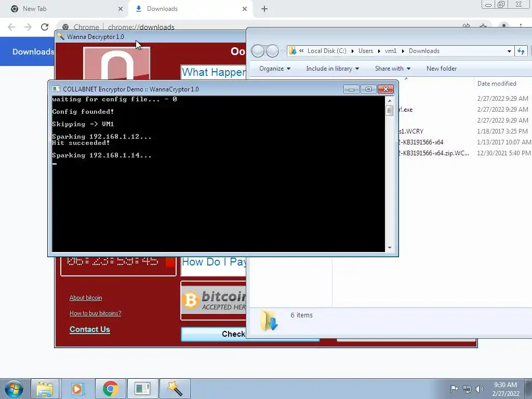The image size is (532, 399).
Task: Open the network tray icon
Action: 467,389
